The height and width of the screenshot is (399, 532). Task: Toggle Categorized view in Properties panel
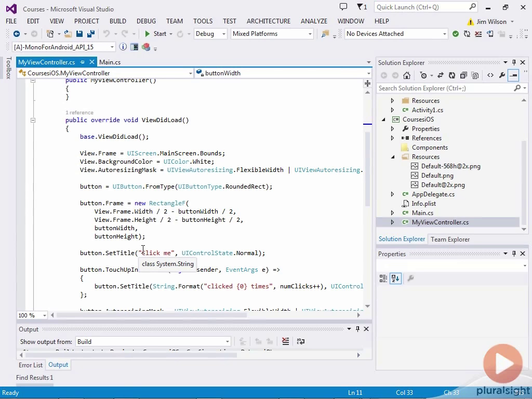(383, 278)
